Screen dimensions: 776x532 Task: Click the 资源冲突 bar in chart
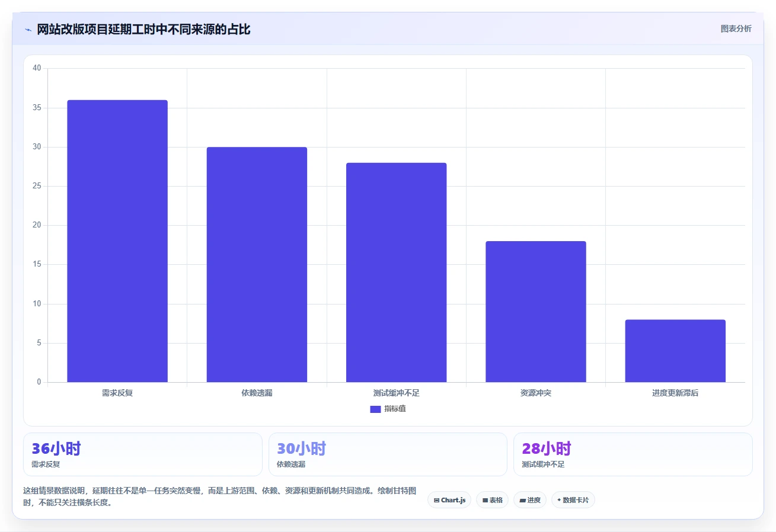click(x=536, y=312)
